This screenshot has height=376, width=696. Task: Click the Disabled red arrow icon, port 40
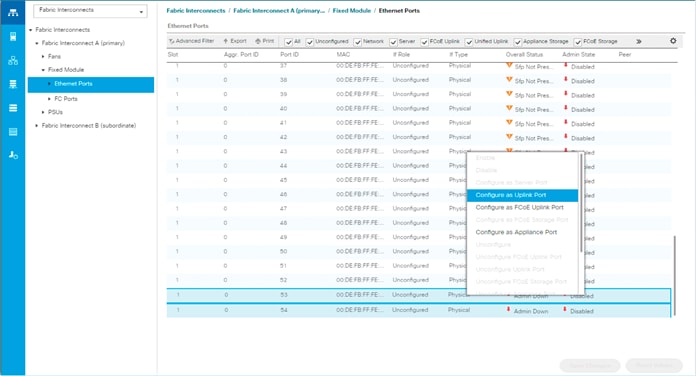point(566,108)
